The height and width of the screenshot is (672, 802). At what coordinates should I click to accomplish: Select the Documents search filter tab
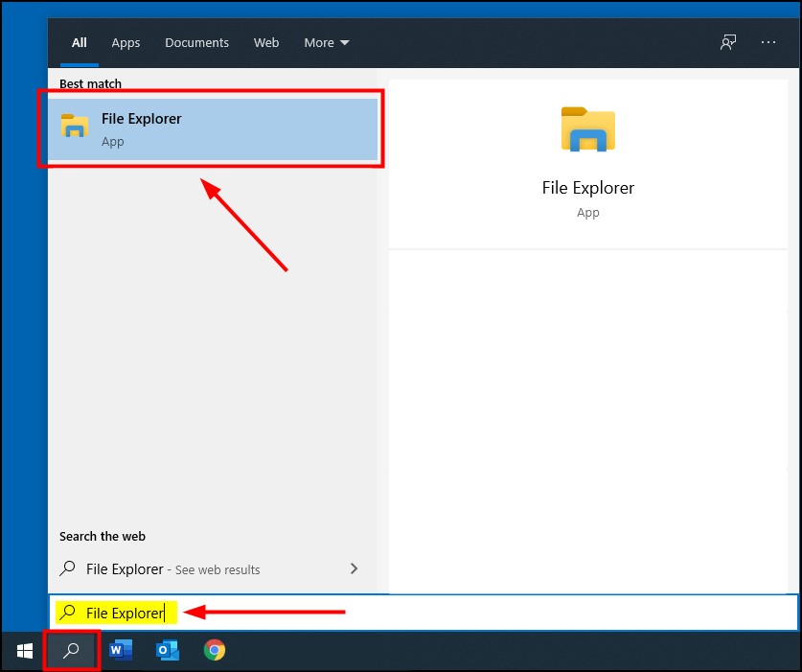[196, 42]
